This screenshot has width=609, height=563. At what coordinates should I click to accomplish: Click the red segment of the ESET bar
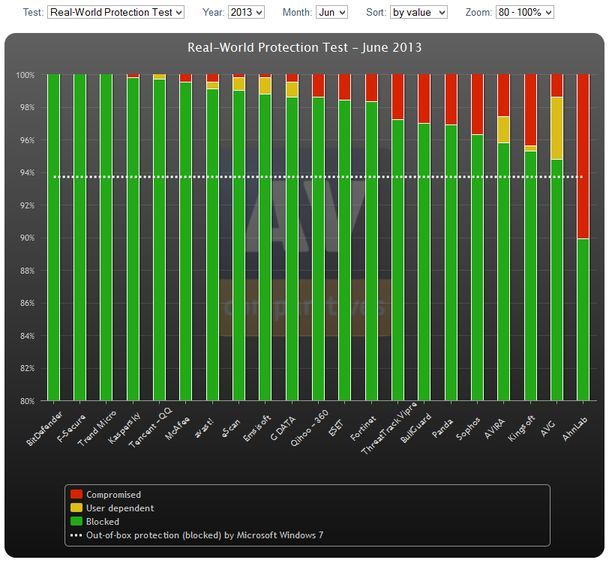point(345,87)
